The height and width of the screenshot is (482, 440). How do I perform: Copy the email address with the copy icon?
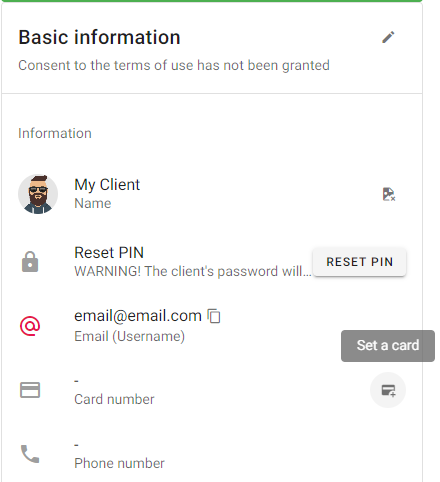(x=214, y=316)
